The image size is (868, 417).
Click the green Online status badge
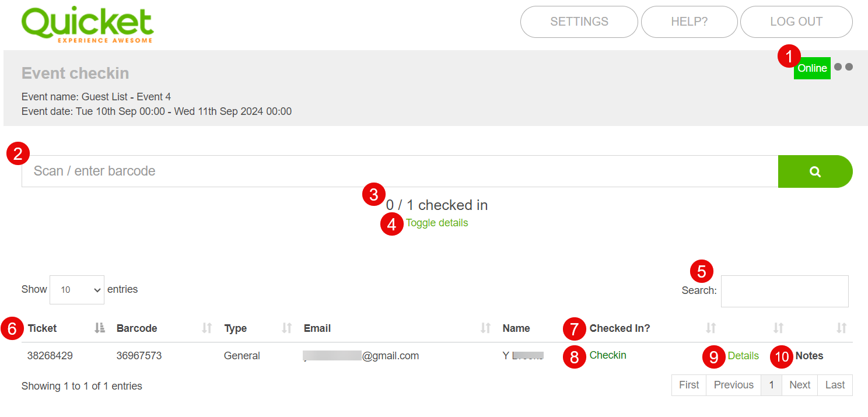tap(812, 68)
